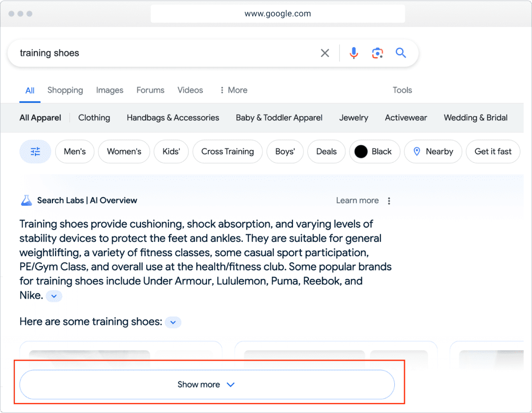Clear the search query with the X icon
Viewport: 532px width, 413px height.
pyautogui.click(x=325, y=53)
